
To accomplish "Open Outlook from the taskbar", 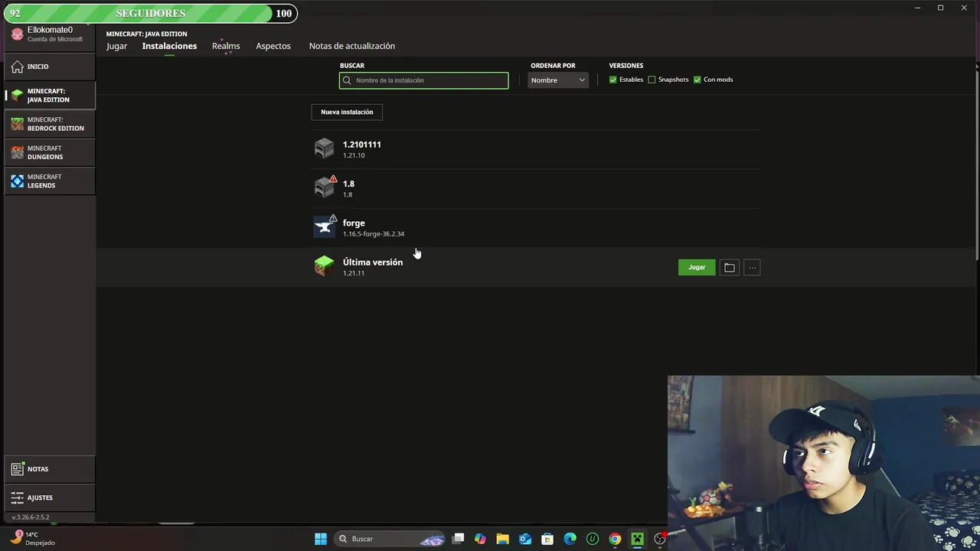I will [525, 539].
